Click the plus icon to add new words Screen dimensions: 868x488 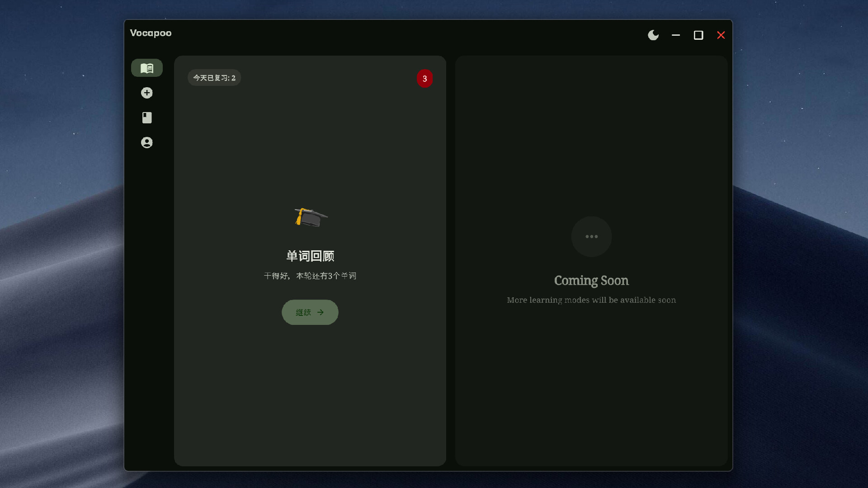tap(146, 93)
